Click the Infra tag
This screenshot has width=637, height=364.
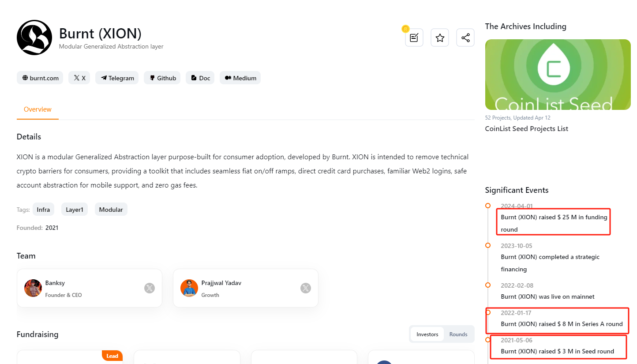point(43,210)
